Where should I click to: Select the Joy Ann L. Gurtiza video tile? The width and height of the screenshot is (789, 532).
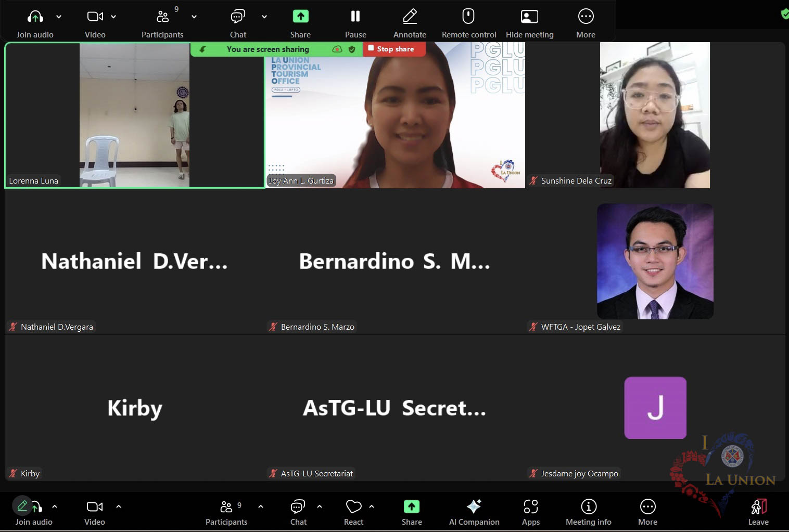[x=395, y=115]
